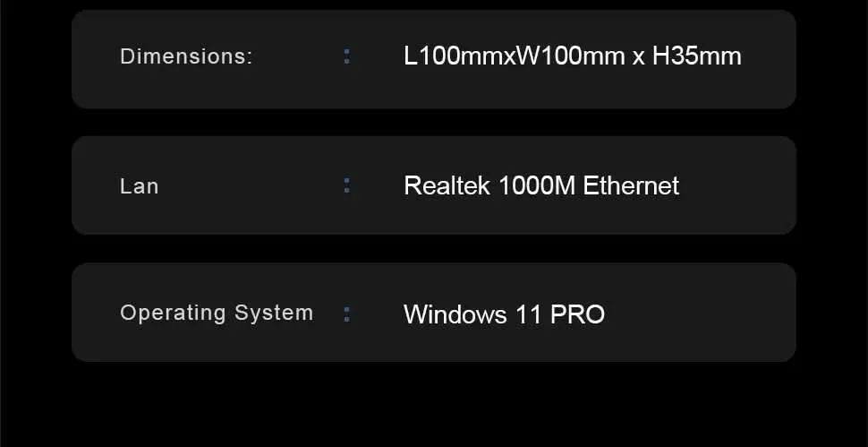Click the colon separator in the Lan row
Viewport: 868px width, 447px height.
[x=347, y=185]
